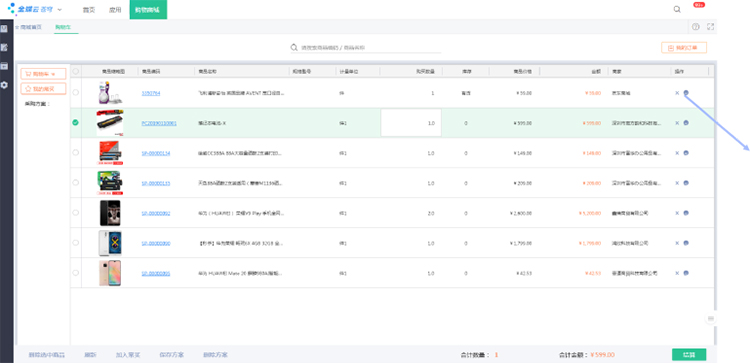Expand the Kingdee cloud logo dropdown arrow
Image resolution: width=750 pixels, height=363 pixels.
pyautogui.click(x=59, y=10)
